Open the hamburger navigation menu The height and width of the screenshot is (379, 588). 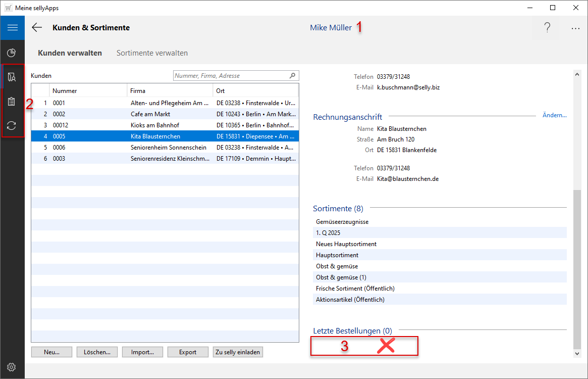coord(12,28)
